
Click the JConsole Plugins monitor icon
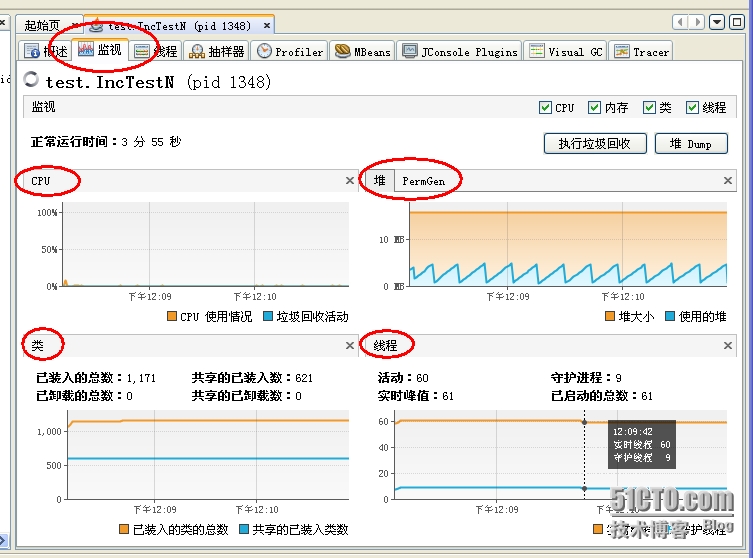click(410, 51)
